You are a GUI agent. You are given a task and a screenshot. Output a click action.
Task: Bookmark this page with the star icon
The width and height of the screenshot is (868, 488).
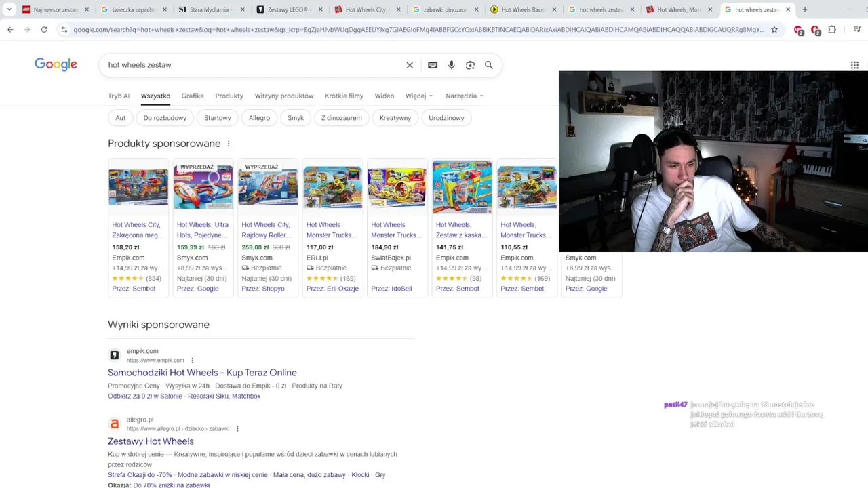click(774, 30)
